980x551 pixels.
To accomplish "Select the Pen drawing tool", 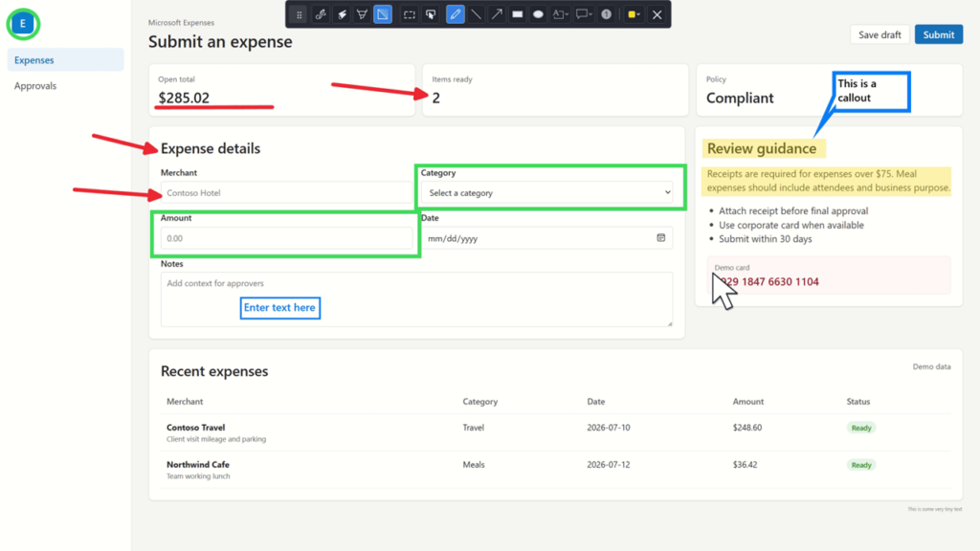I will [x=455, y=14].
